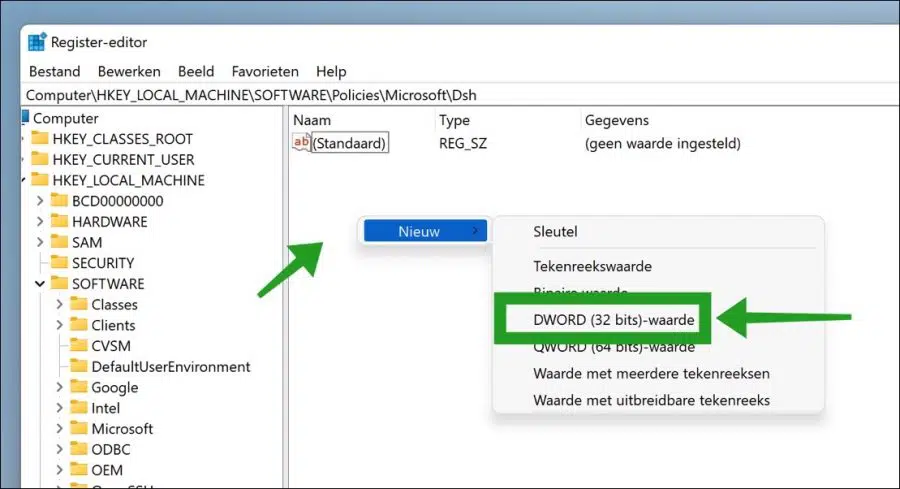Screen dimensions: 900x489
Task: Click the Register-editor app icon in title bar
Action: (37, 42)
